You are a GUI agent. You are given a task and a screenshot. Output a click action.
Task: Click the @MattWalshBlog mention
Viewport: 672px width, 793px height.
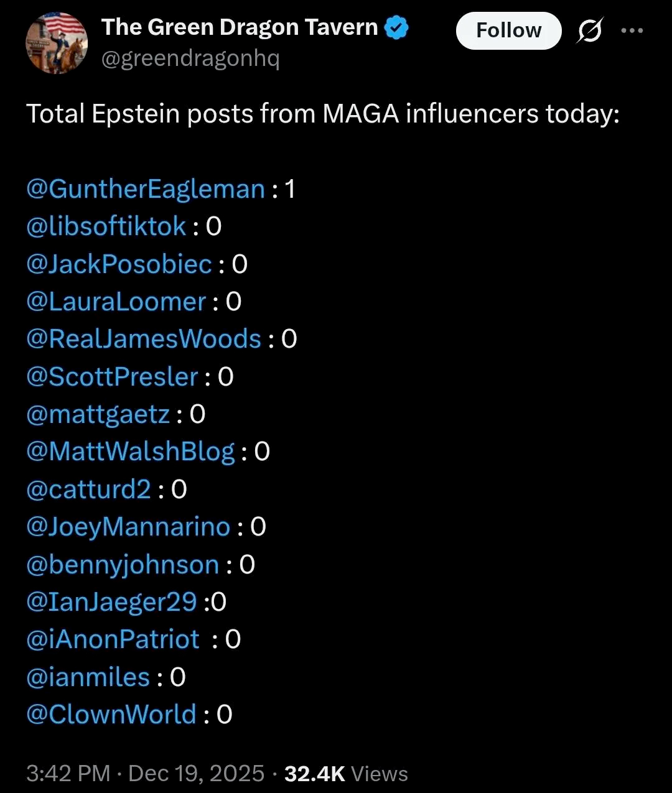130,452
